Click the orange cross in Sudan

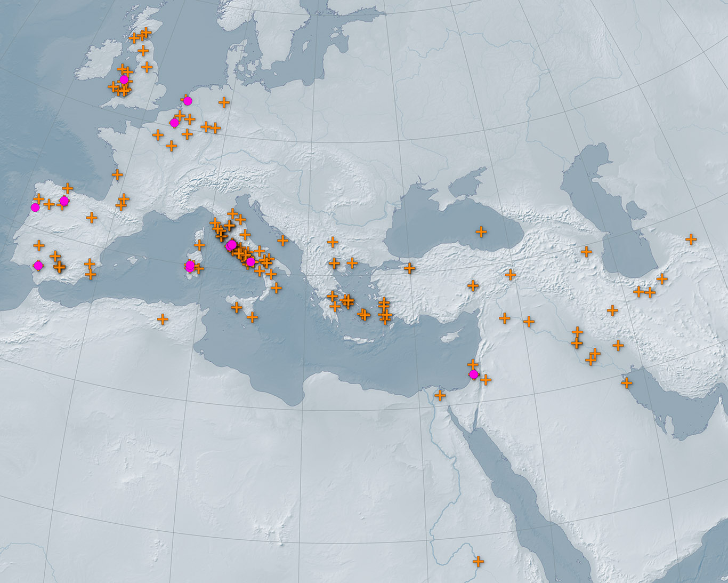pyautogui.click(x=479, y=561)
